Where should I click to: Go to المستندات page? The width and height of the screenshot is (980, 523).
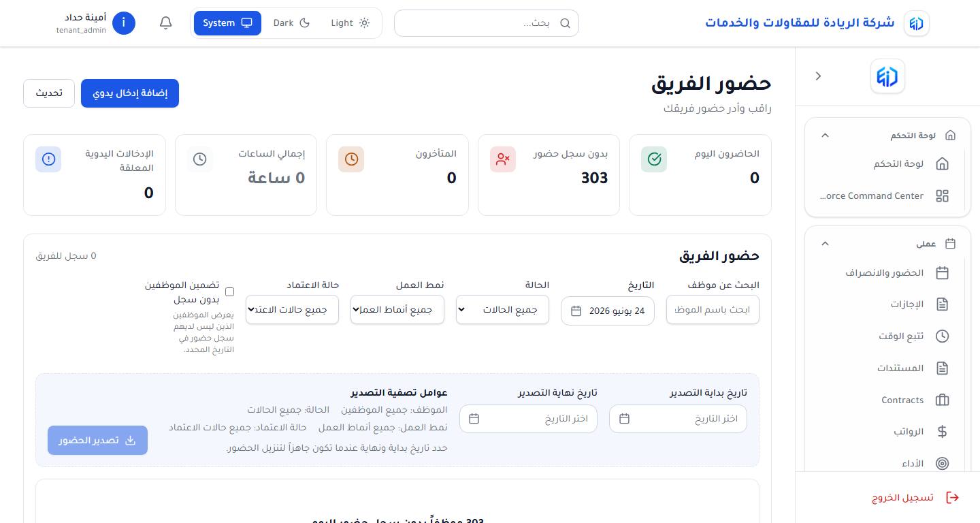[885, 368]
